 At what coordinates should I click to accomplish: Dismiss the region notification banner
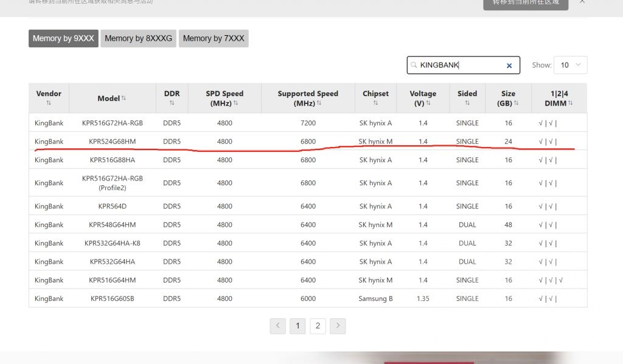tap(582, 2)
